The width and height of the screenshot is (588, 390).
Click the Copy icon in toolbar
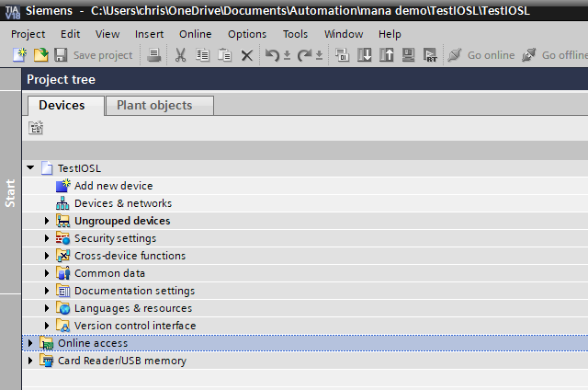pos(202,55)
